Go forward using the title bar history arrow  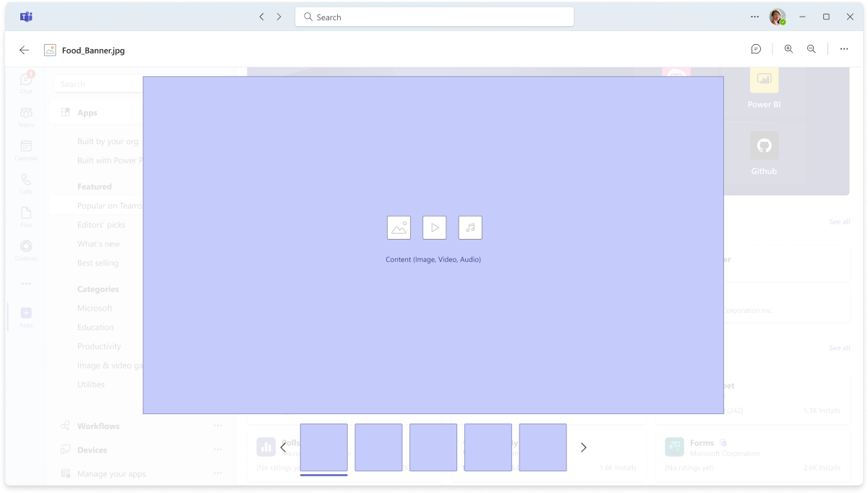[x=279, y=17]
